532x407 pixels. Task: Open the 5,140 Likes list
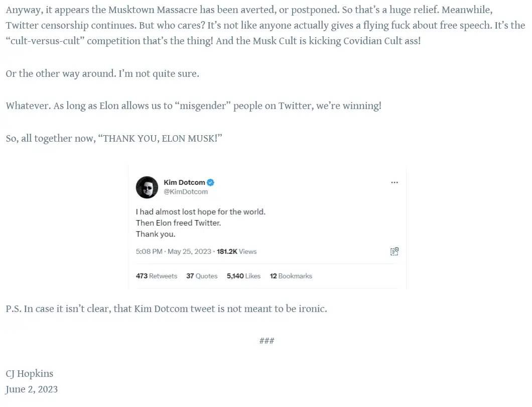(x=243, y=276)
